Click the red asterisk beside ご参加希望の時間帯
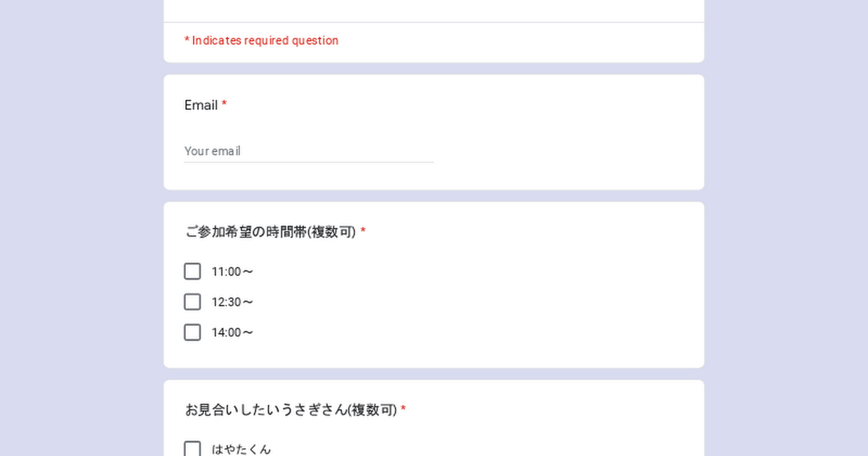The height and width of the screenshot is (456, 868). click(x=363, y=232)
